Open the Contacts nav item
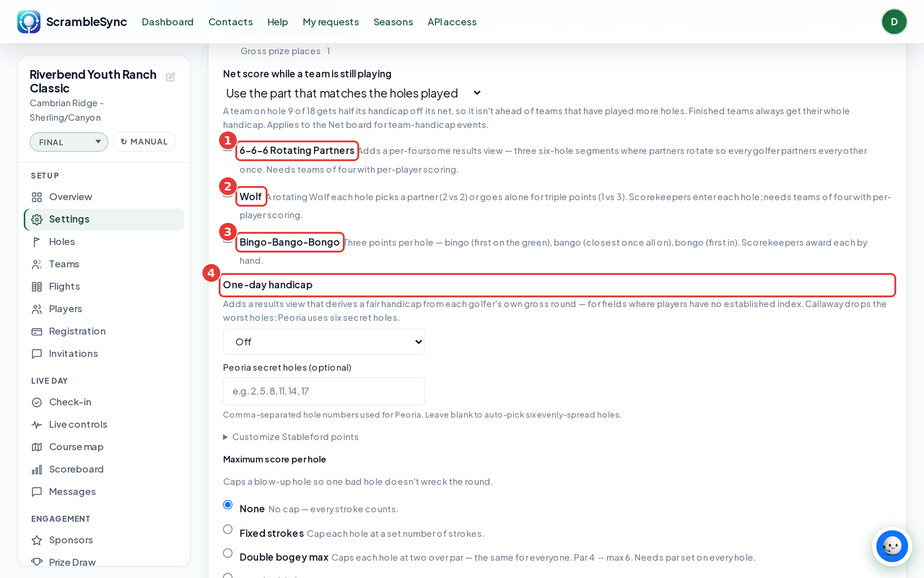Image resolution: width=924 pixels, height=578 pixels. click(230, 22)
